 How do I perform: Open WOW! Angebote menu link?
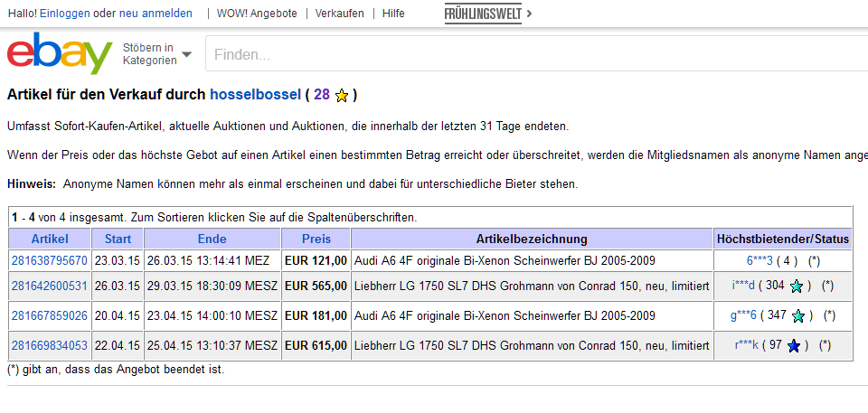pos(257,14)
